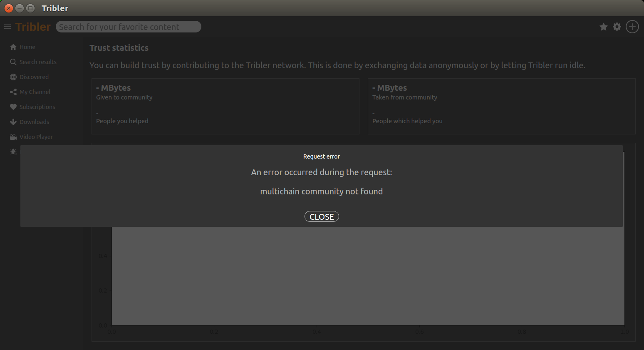Launch the Video Player camera icon
This screenshot has height=350, width=644.
pyautogui.click(x=13, y=137)
